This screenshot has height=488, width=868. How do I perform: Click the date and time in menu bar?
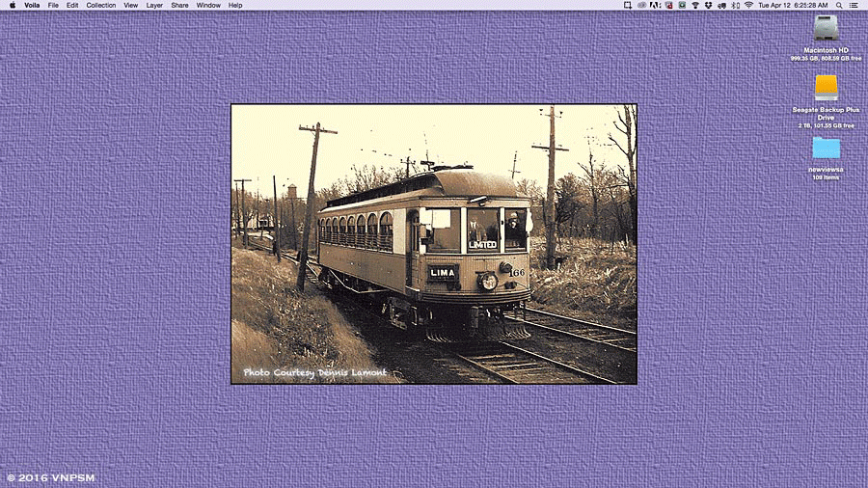tap(793, 5)
